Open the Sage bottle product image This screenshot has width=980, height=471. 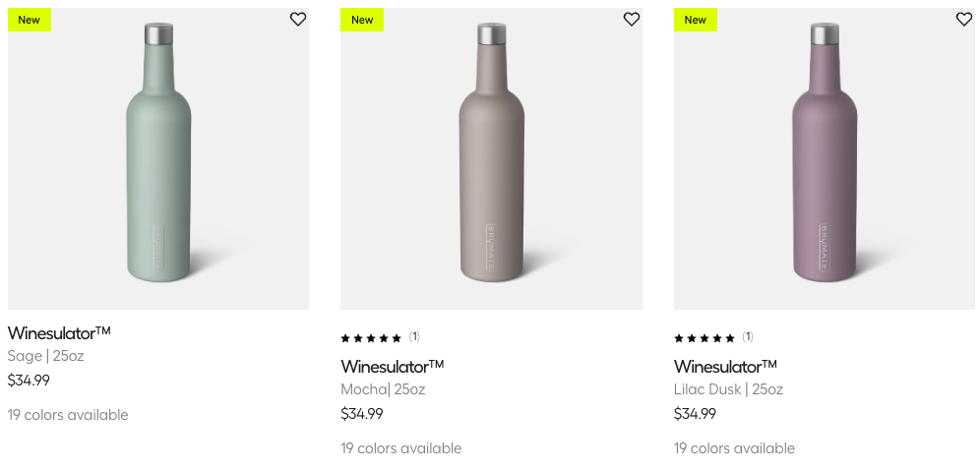158,157
